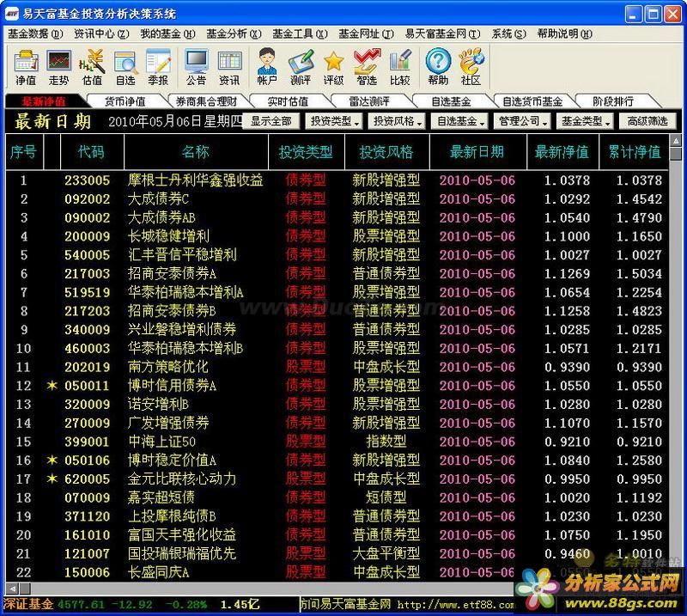Switch to the 券商集合理财 tab
Viewport: 687px width, 616px height.
206,101
